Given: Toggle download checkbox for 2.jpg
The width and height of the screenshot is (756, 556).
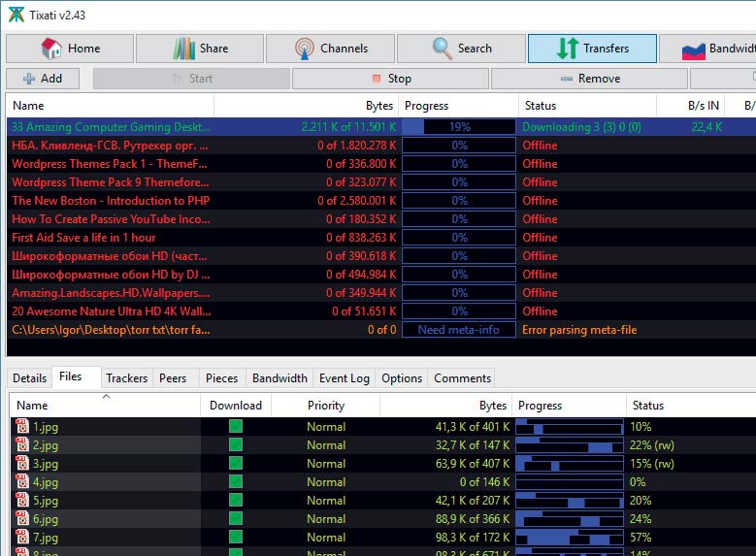Looking at the screenshot, I should [x=236, y=444].
